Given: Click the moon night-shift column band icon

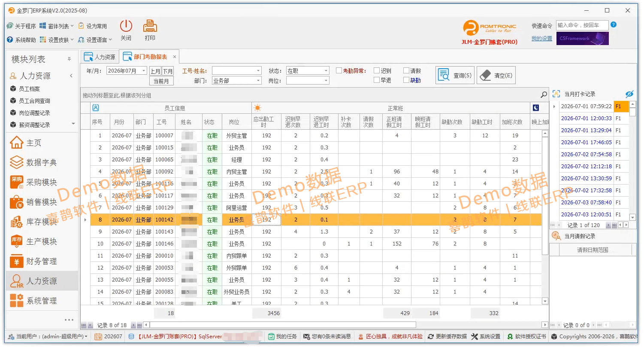Looking at the screenshot, I should pos(536,108).
